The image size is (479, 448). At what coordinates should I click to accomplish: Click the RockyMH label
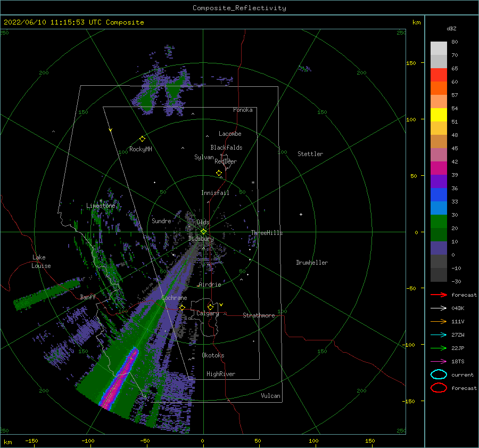tap(141, 149)
